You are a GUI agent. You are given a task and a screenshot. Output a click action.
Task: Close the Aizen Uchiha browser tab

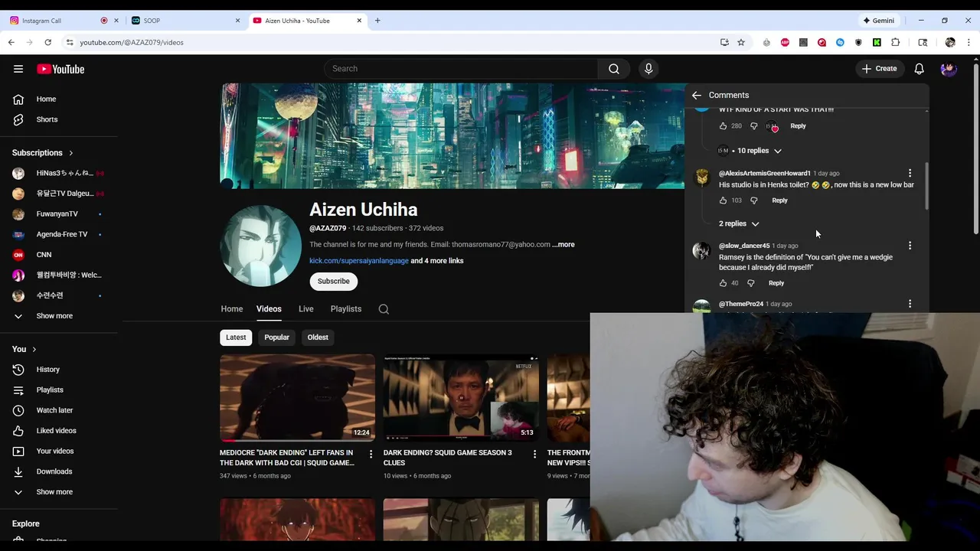tap(359, 21)
